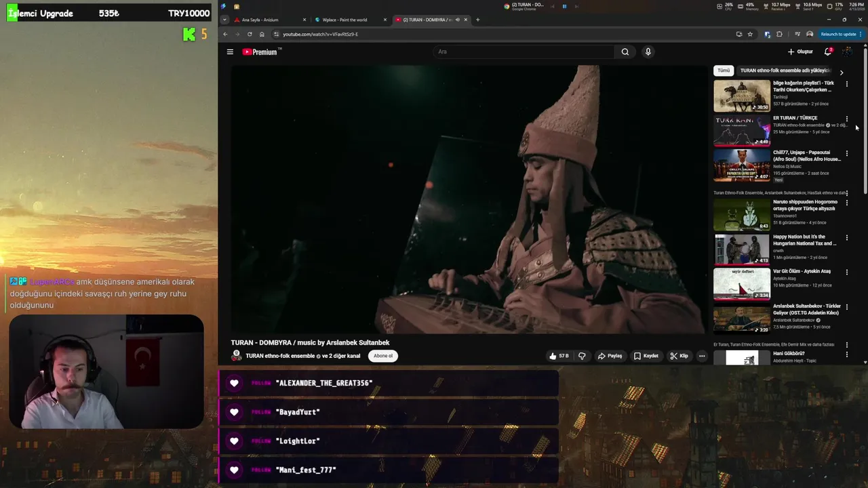Open site information icon in address bar
Viewport: 868px width, 488px height.
click(276, 34)
